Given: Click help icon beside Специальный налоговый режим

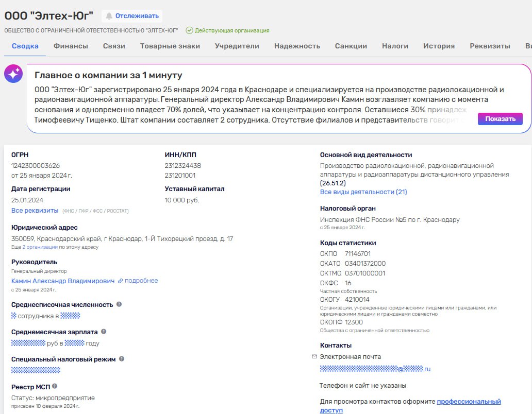Looking at the screenshot, I should 122,359.
